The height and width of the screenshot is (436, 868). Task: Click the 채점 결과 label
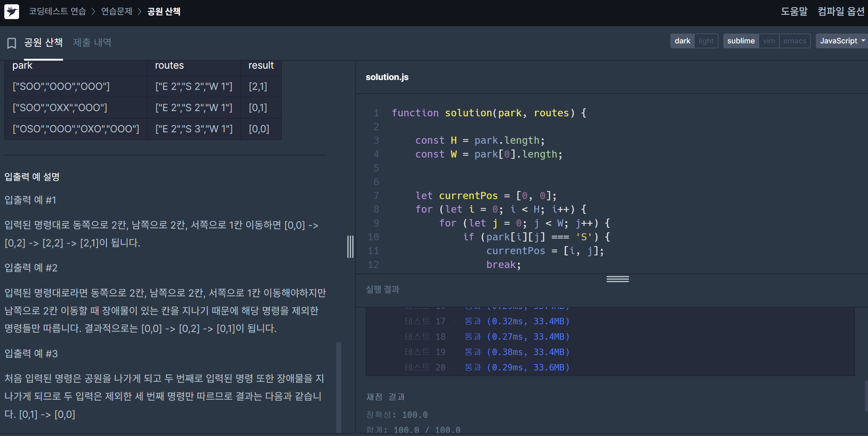(385, 397)
